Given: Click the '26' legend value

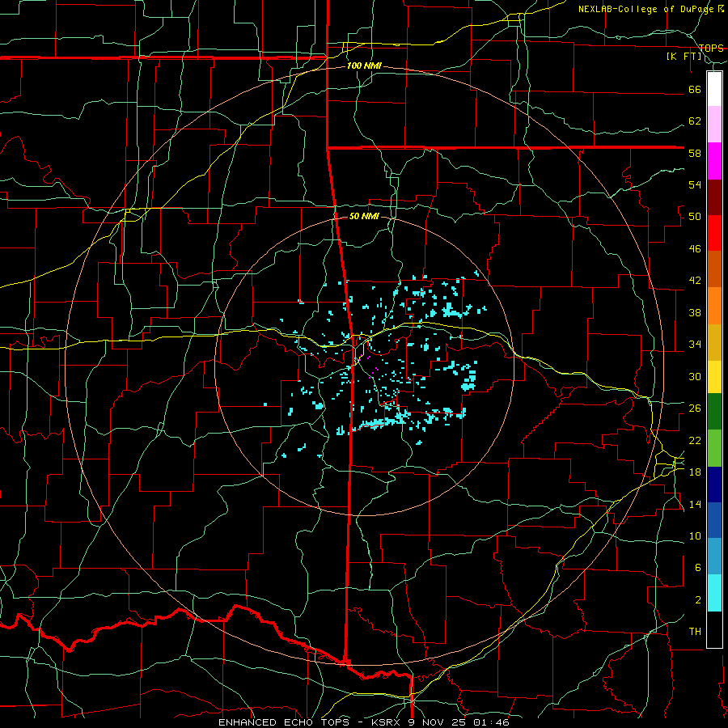Looking at the screenshot, I should [x=695, y=408].
